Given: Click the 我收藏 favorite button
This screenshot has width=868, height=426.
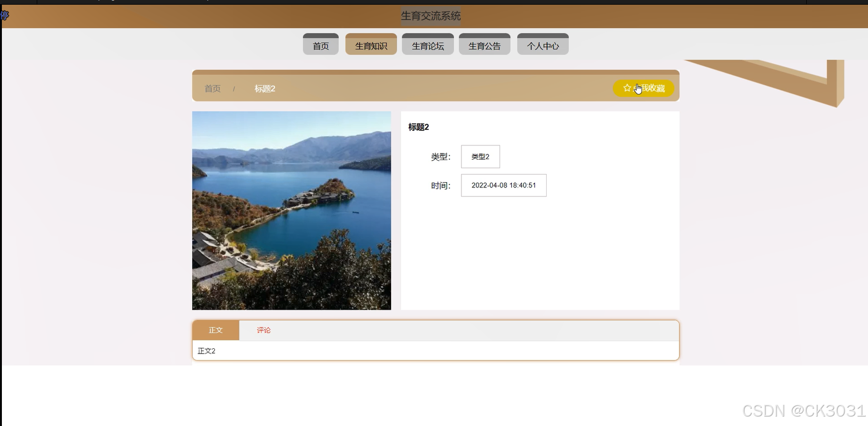Looking at the screenshot, I should tap(643, 88).
